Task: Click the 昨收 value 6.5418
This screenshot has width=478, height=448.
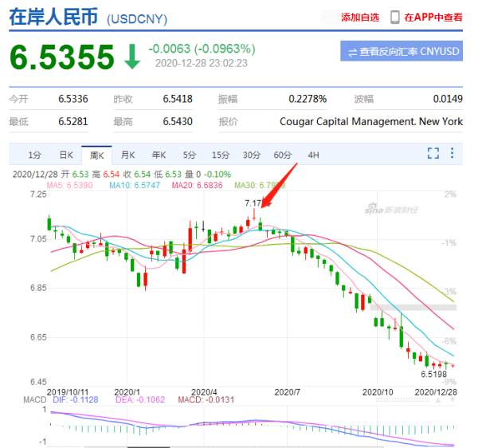Action: [178, 99]
